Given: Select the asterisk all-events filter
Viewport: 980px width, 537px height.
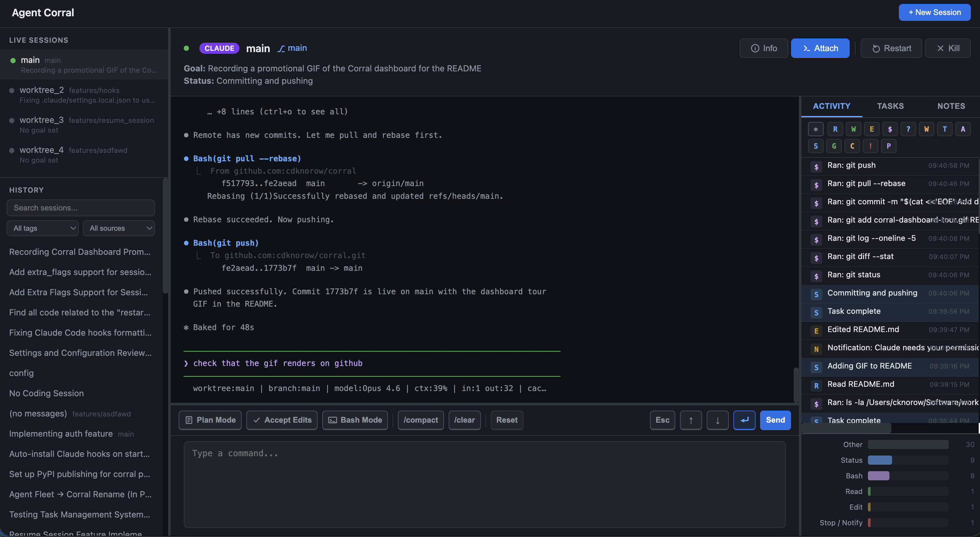Looking at the screenshot, I should tap(815, 129).
